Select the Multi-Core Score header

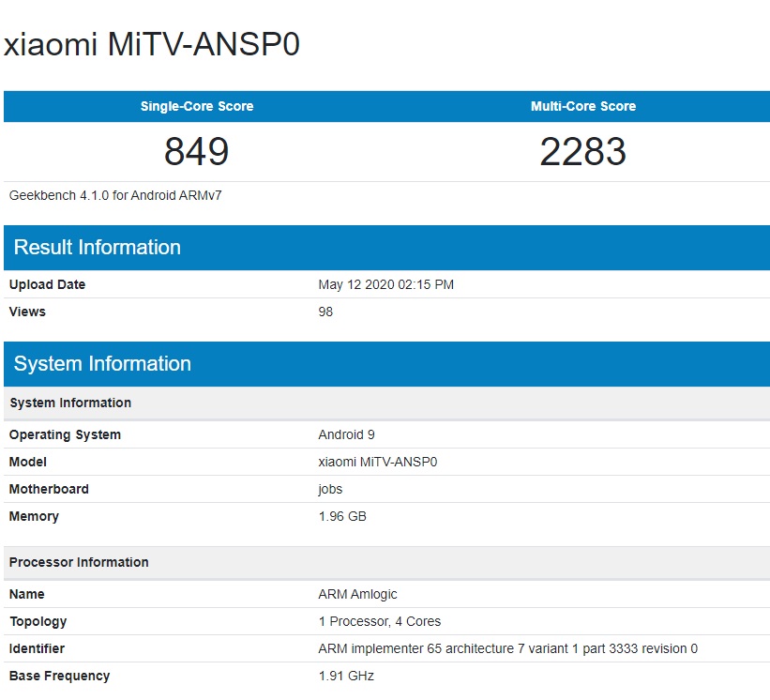click(582, 106)
